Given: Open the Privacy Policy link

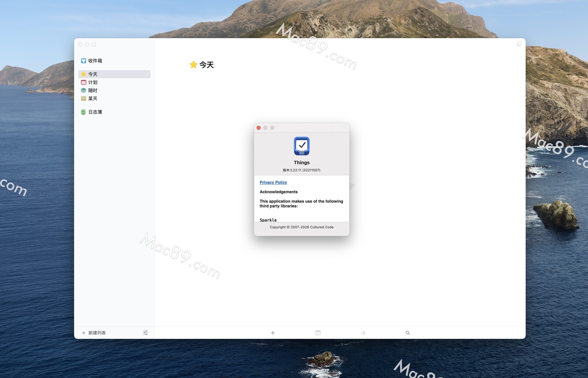Looking at the screenshot, I should click(x=273, y=182).
